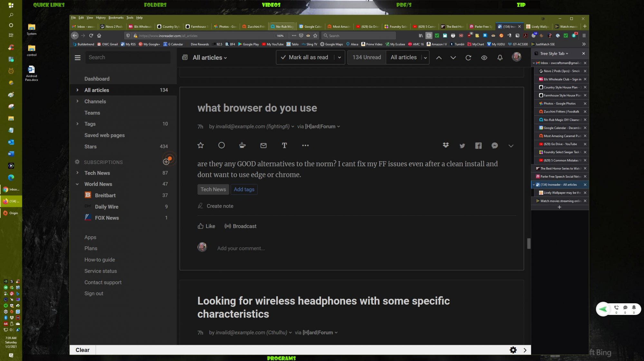Open Microsoft Edge from the taskbar
Image resolution: width=644 pixels, height=361 pixels.
click(x=11, y=178)
